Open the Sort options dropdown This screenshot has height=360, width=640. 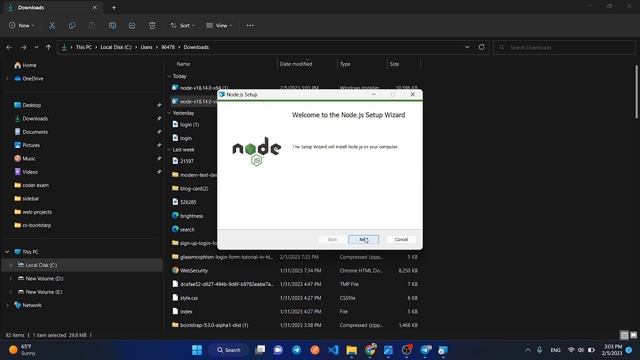coord(182,26)
